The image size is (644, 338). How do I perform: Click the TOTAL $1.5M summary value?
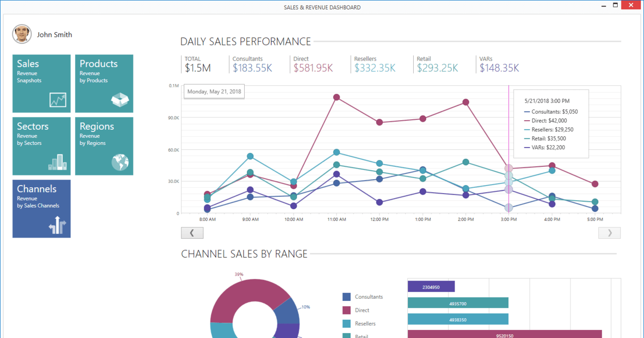coord(197,68)
